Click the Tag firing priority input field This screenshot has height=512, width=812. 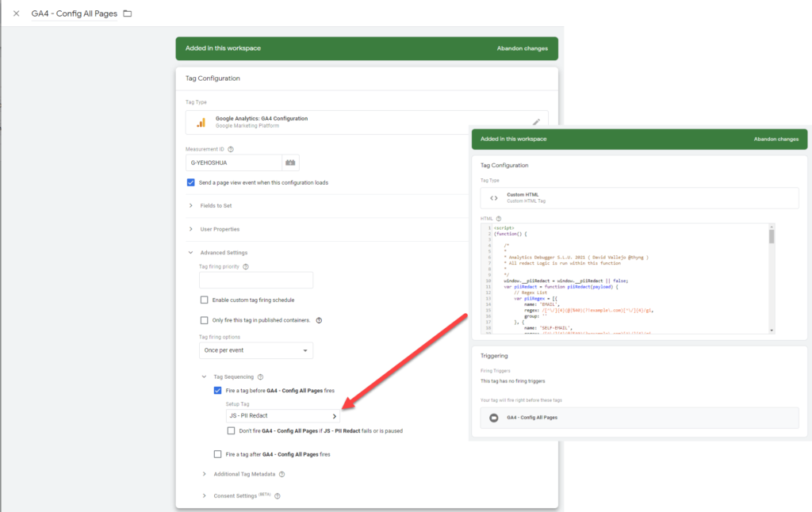256,280
